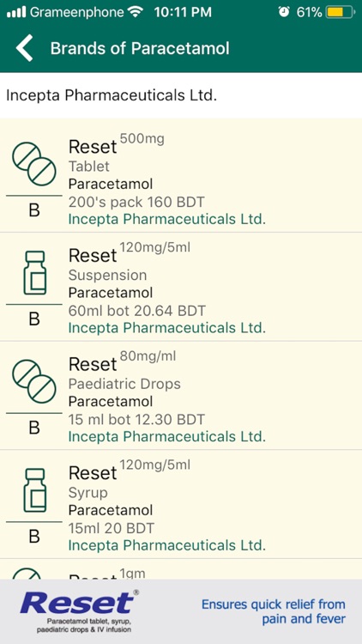362x644 pixels.
Task: Tap Incepta Pharmaceuticals link under Suspension
Action: (167, 328)
